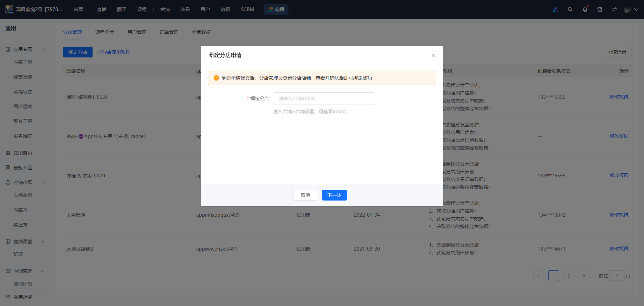The image size is (644, 306).
Task: Open 营销玩法 in sidebar
Action: coord(23,92)
